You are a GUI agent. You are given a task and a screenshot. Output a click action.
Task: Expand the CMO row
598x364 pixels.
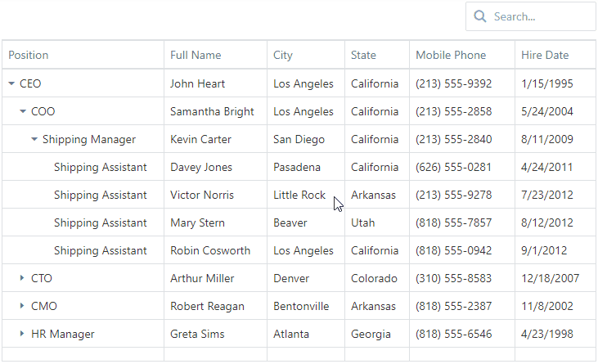23,306
